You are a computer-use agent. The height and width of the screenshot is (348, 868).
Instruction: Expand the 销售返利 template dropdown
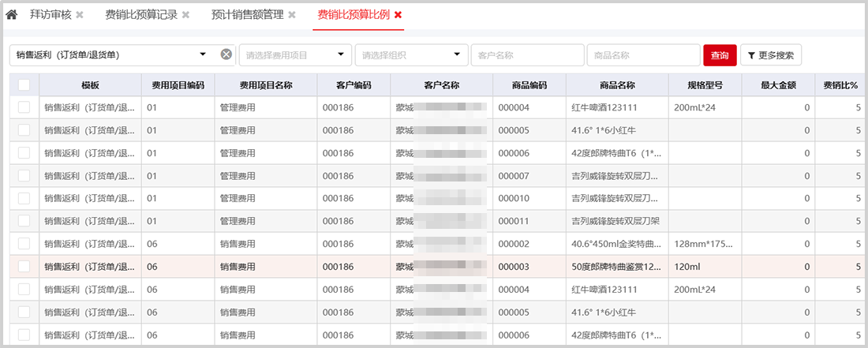[203, 54]
